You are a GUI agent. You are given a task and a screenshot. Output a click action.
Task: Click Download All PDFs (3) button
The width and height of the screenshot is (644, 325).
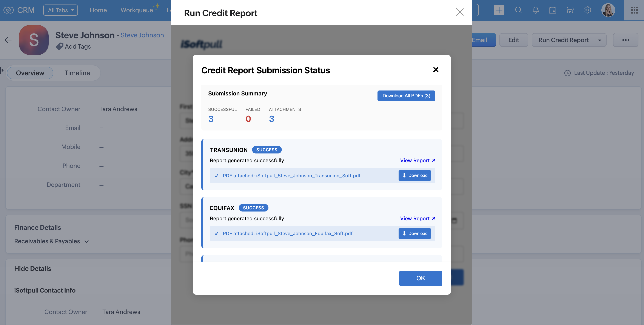(x=406, y=96)
